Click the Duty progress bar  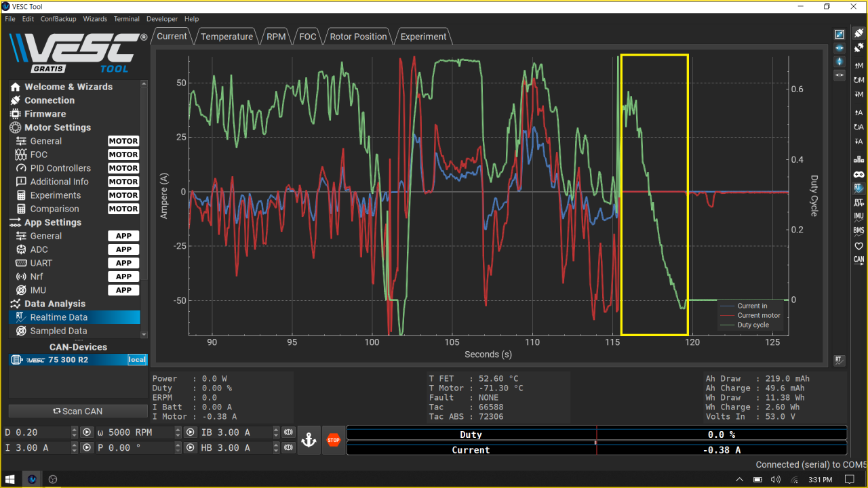click(596, 434)
